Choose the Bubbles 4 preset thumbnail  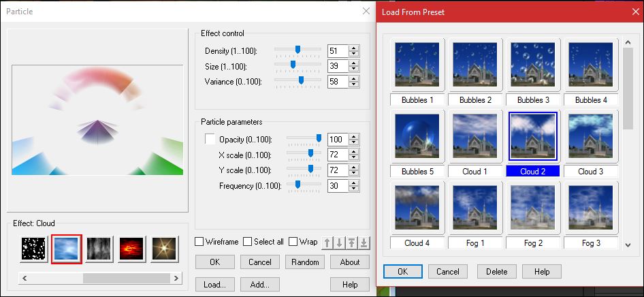point(591,65)
